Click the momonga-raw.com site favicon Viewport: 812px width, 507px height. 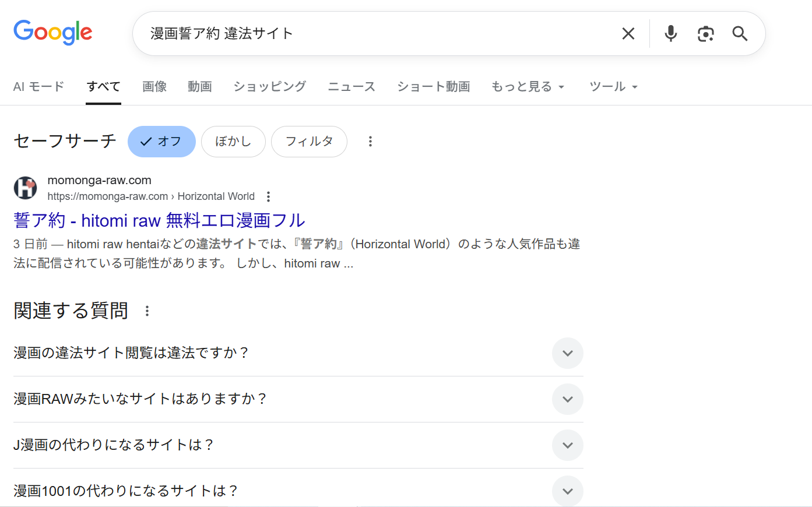point(25,188)
